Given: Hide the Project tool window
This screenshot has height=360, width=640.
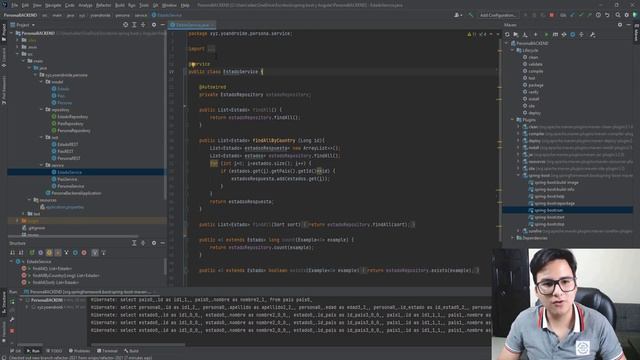Looking at the screenshot, I should (x=162, y=25).
